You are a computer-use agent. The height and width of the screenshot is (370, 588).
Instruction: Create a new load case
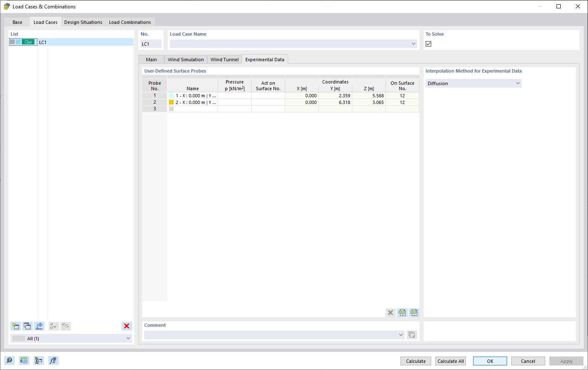point(16,326)
